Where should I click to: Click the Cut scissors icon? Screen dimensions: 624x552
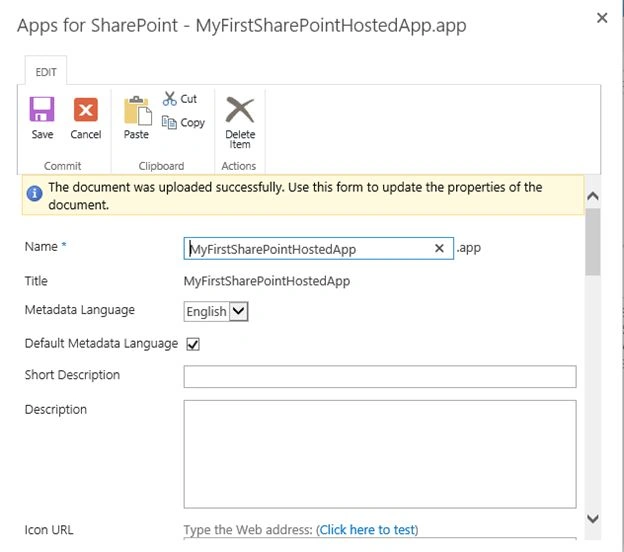click(170, 99)
